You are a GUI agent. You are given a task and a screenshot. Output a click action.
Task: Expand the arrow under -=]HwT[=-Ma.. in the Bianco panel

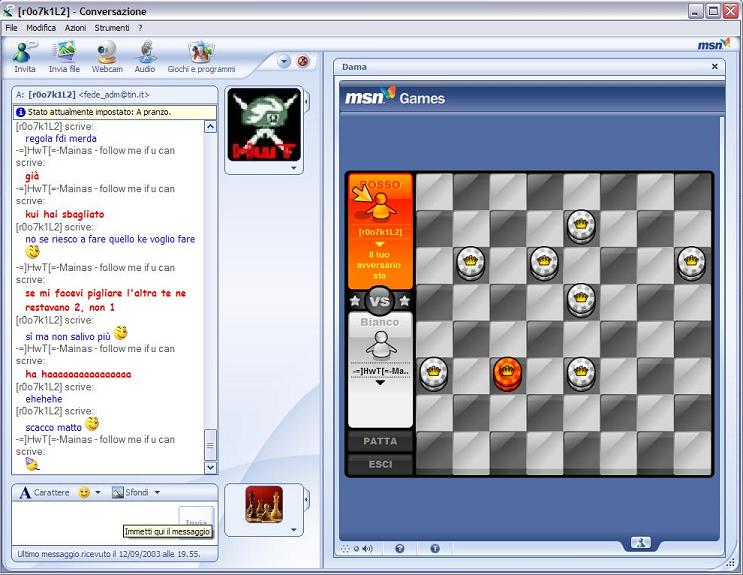tap(380, 383)
